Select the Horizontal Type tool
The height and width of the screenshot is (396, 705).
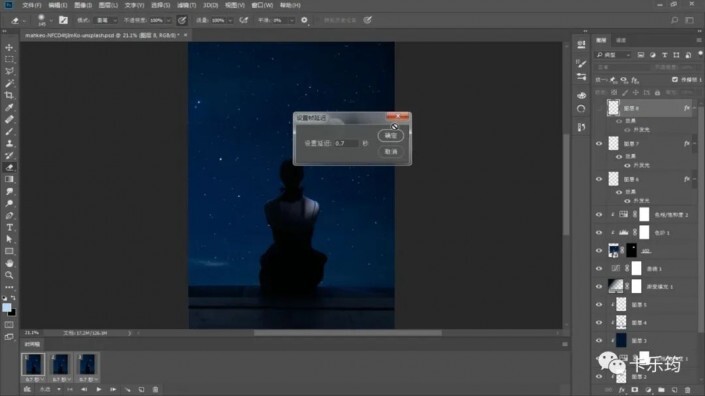point(9,227)
